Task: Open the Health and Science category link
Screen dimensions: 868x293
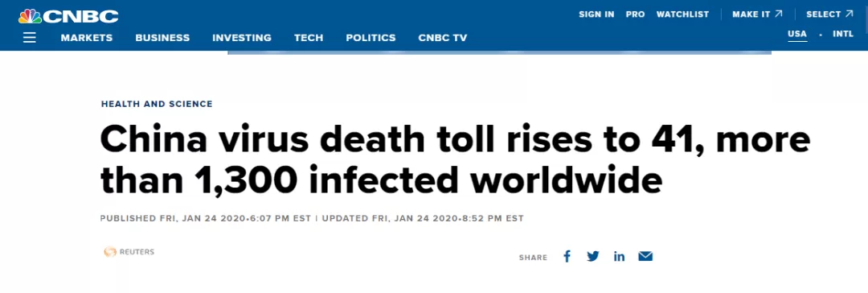Action: (x=157, y=104)
